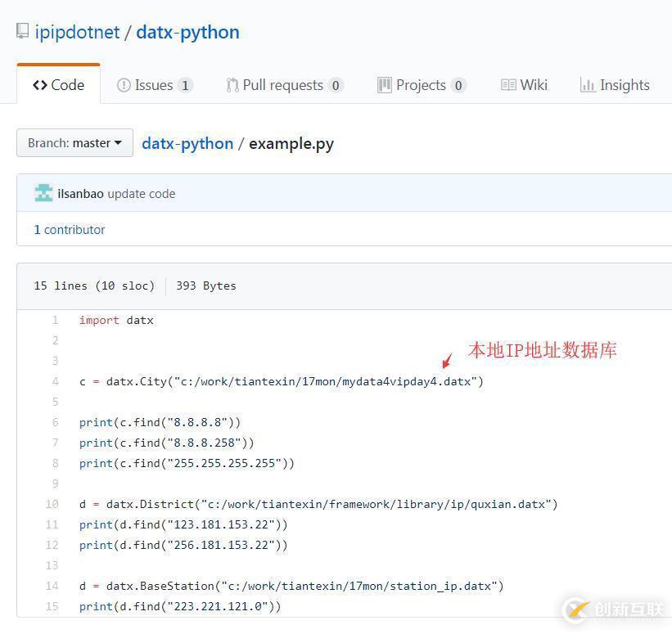Click the Code angle-brackets icon
The width and height of the screenshot is (672, 634).
click(40, 85)
